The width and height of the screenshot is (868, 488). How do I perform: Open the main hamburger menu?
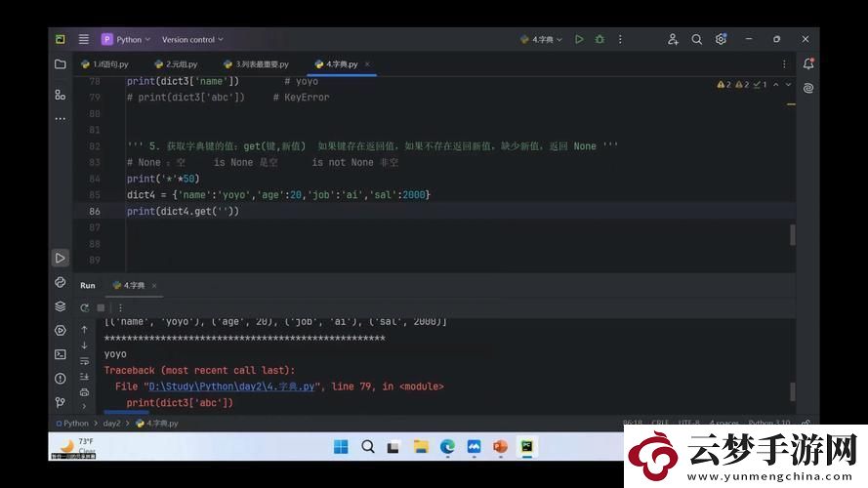(x=84, y=39)
